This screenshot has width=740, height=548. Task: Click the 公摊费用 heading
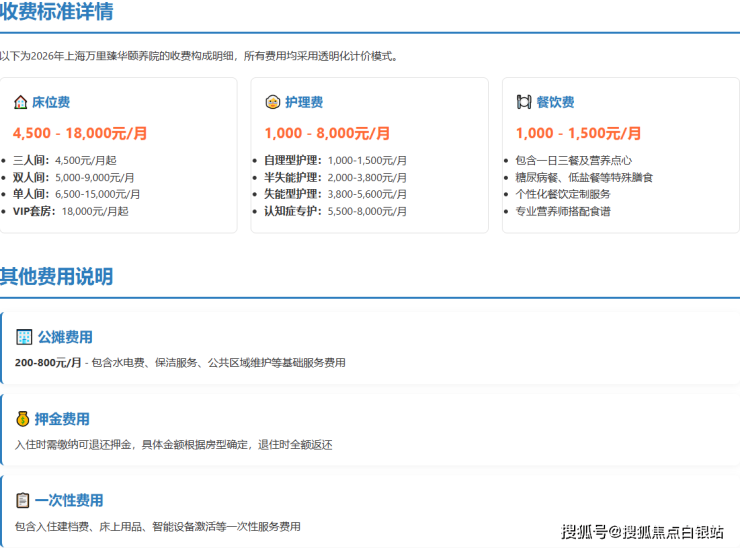pos(65,337)
